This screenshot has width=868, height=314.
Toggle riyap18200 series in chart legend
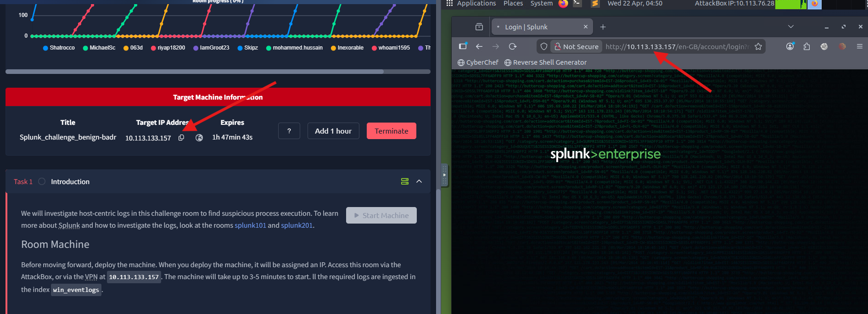point(168,48)
